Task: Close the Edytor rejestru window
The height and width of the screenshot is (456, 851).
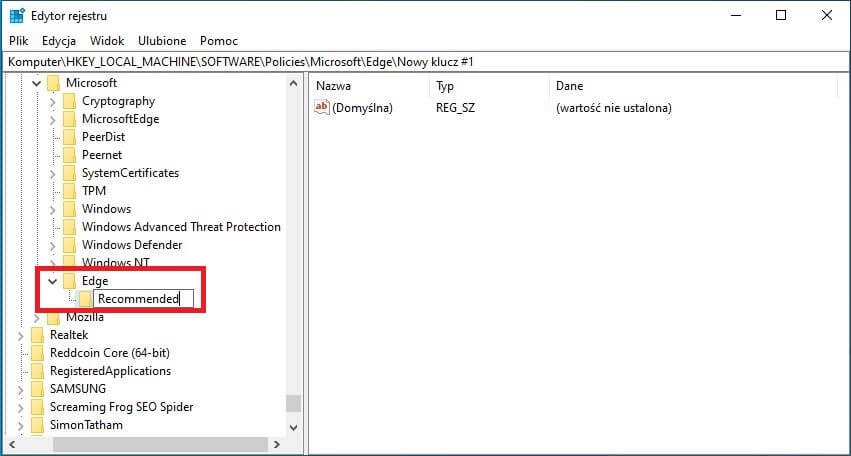Action: 827,15
